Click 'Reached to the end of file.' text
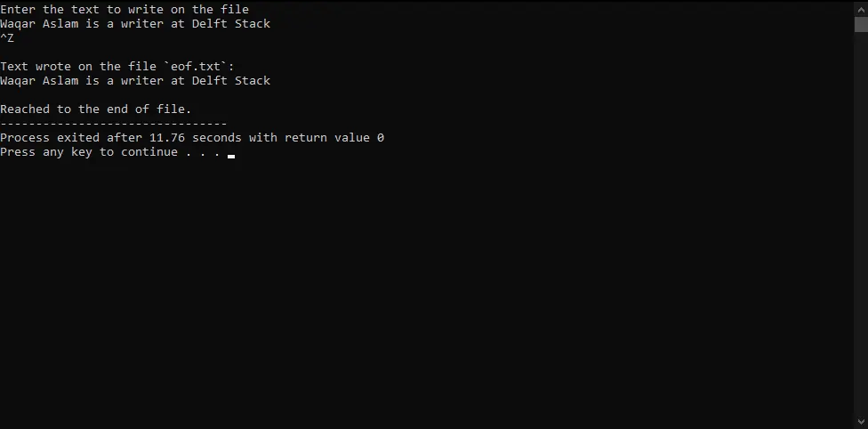 click(96, 109)
